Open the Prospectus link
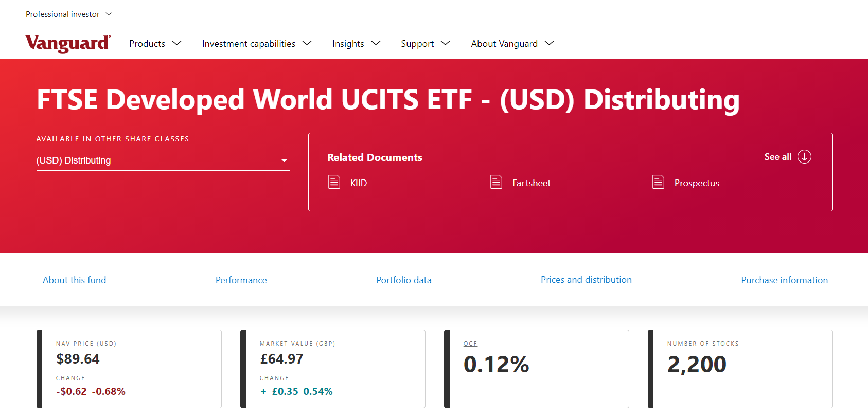 (697, 183)
